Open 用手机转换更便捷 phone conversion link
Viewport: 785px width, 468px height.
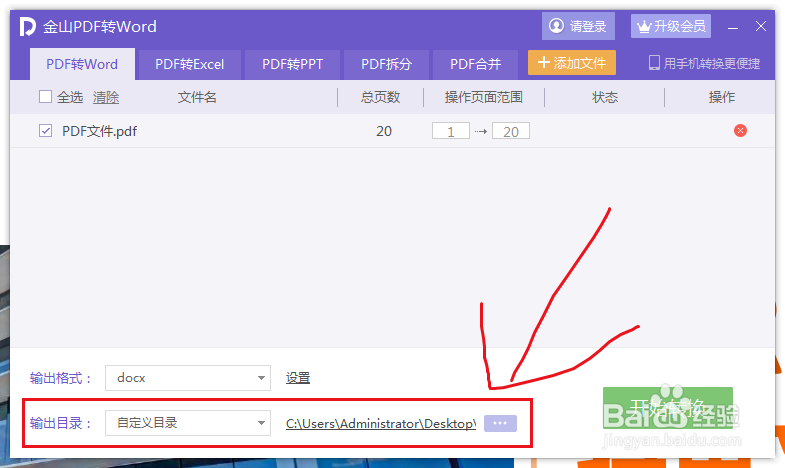(x=704, y=63)
